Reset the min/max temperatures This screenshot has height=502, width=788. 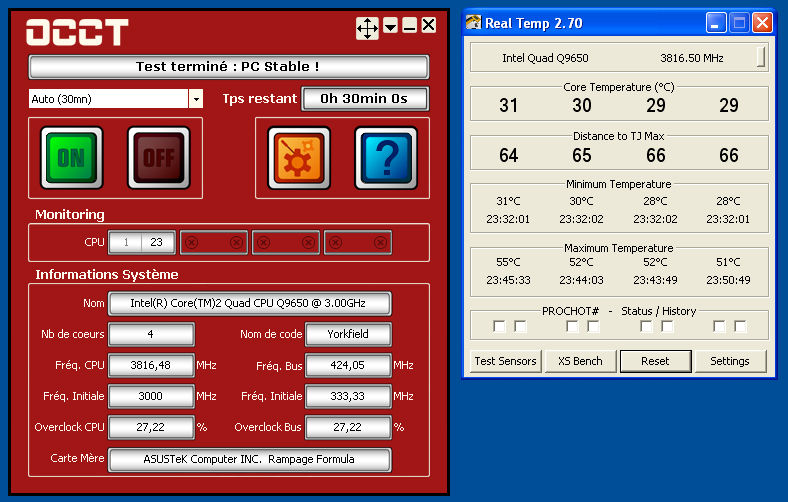tap(655, 361)
